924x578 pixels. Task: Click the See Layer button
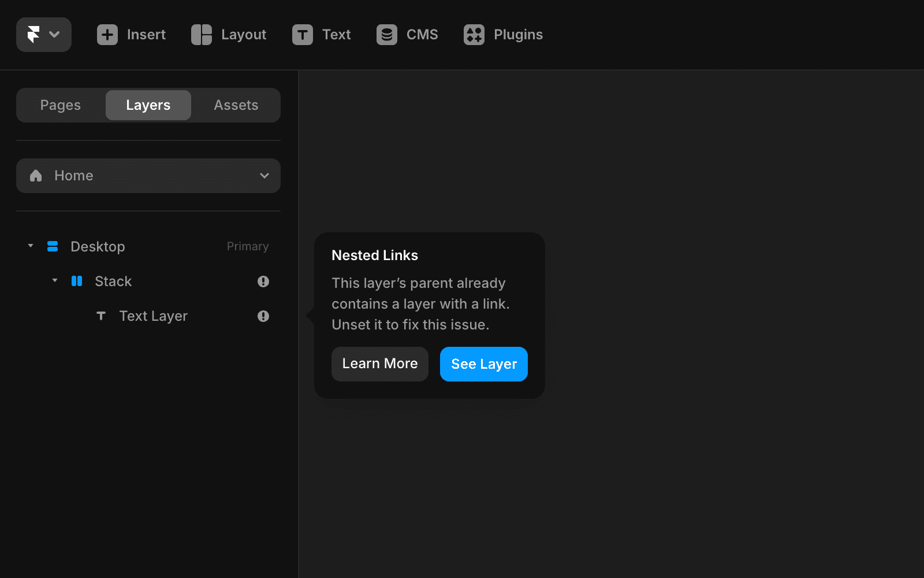(484, 364)
